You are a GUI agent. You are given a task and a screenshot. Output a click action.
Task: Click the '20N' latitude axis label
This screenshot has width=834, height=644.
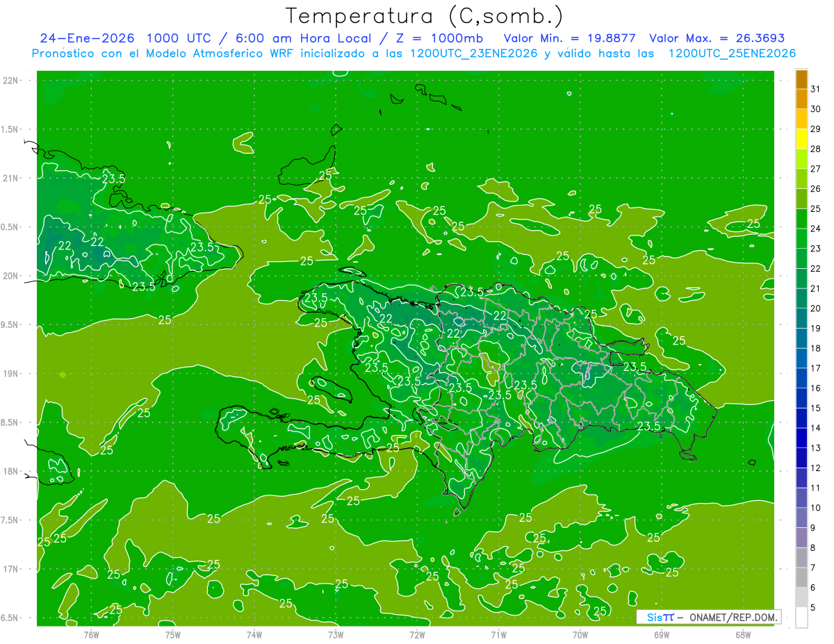11,276
